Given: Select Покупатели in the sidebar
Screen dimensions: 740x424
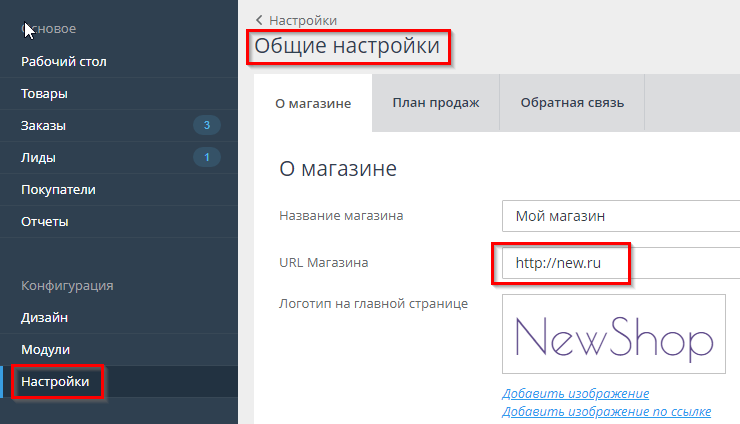Looking at the screenshot, I should point(58,189).
